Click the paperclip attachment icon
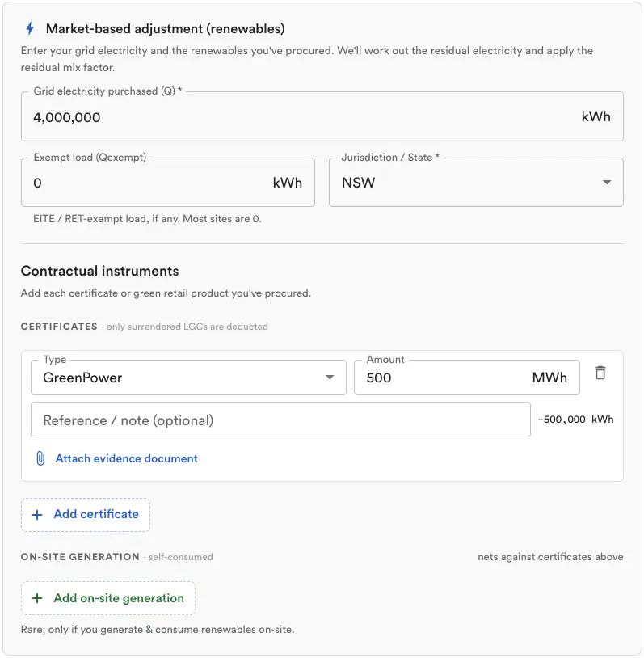The width and height of the screenshot is (644, 658). pyautogui.click(x=40, y=458)
